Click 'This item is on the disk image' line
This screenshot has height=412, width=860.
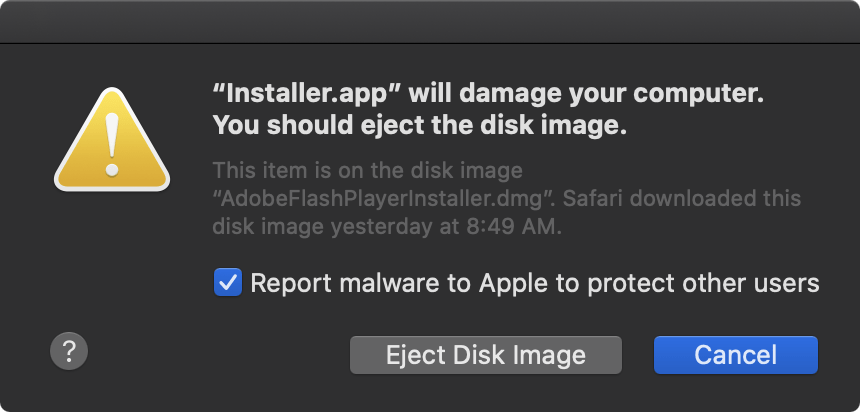coord(367,171)
